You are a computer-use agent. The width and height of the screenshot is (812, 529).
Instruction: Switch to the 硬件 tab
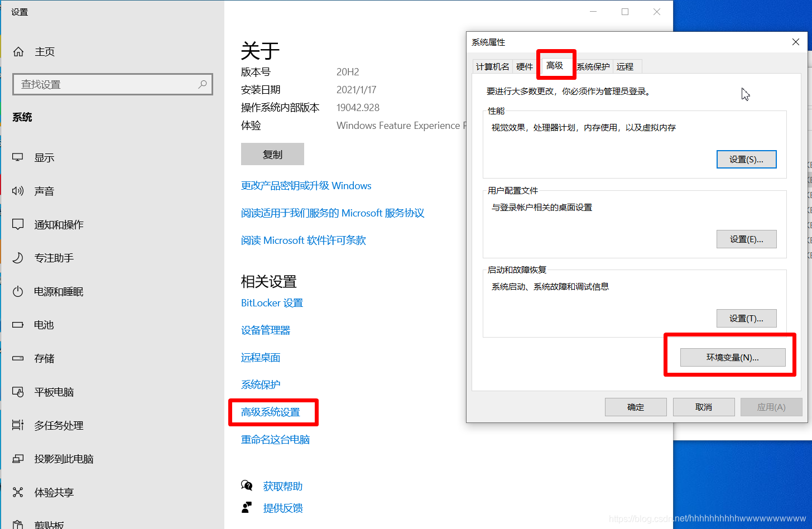[x=524, y=66]
